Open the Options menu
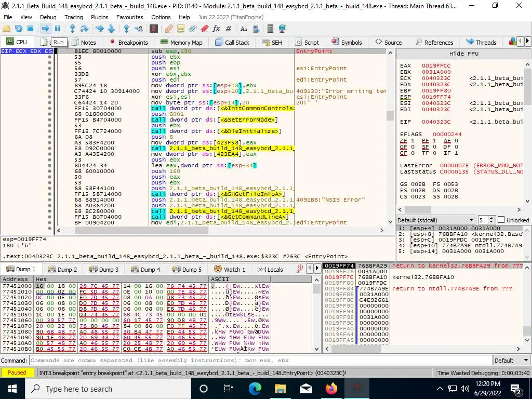This screenshot has height=399, width=532. tap(161, 17)
